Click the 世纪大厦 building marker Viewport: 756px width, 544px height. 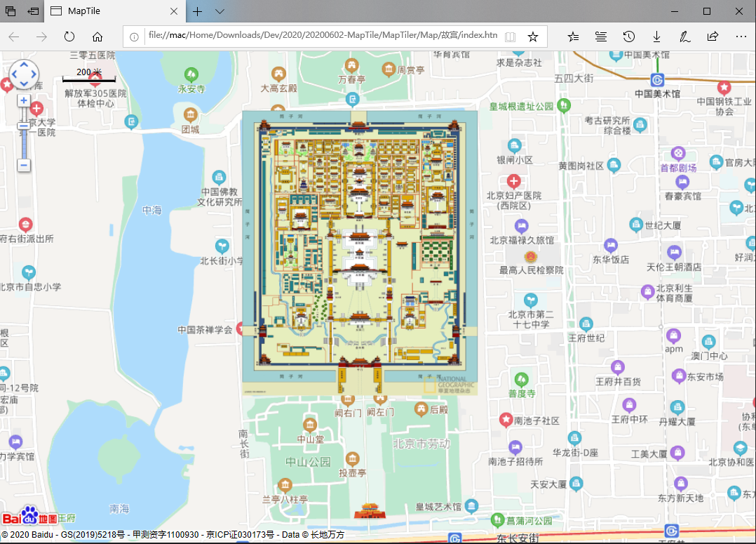(637, 225)
